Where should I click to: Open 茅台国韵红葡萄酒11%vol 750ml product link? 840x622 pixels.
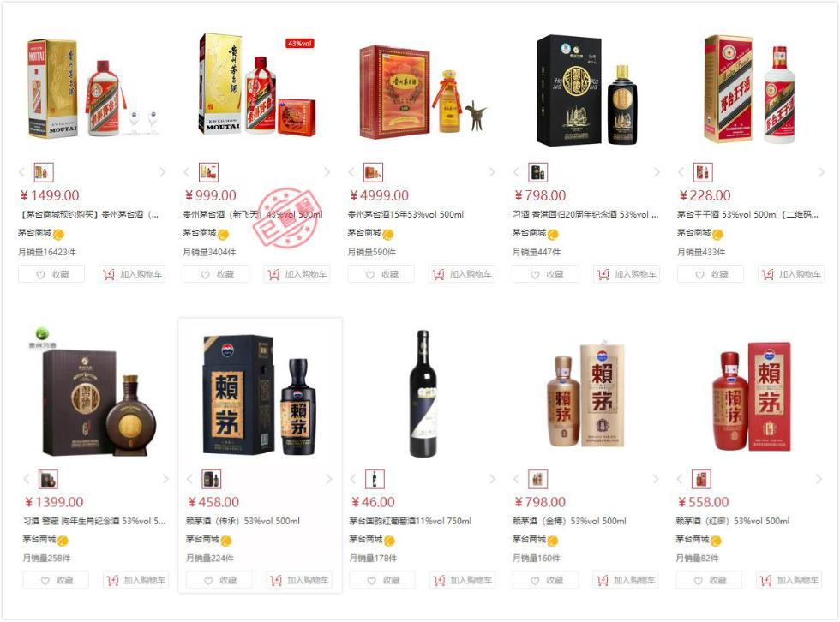coord(410,521)
